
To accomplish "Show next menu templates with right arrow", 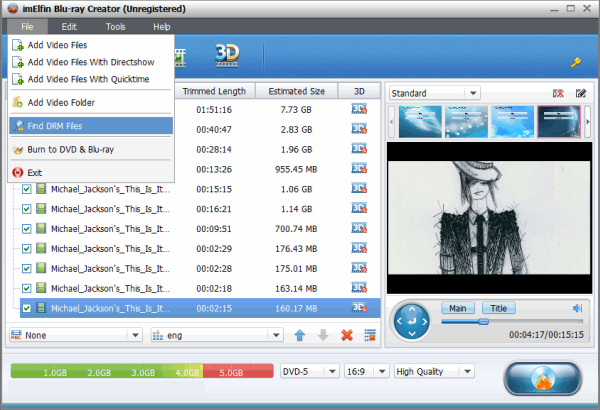I will tap(588, 122).
